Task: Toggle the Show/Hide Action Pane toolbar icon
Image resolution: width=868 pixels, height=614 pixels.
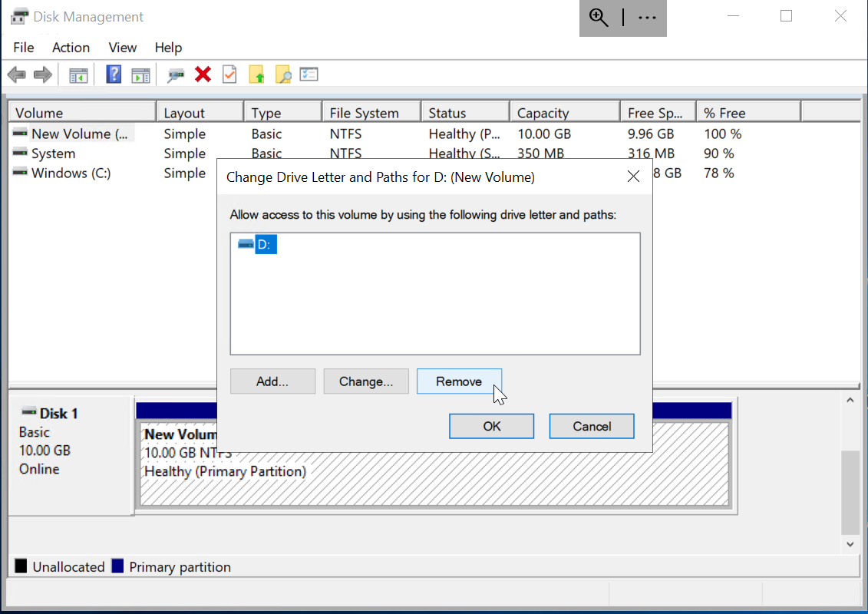Action: tap(140, 74)
